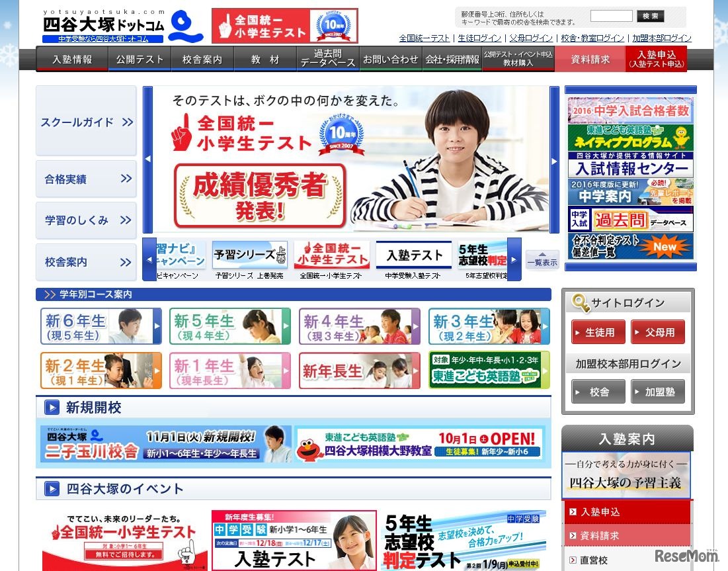The width and height of the screenshot is (728, 571).
Task: Open the 新2年生 course card
Action: 101,371
